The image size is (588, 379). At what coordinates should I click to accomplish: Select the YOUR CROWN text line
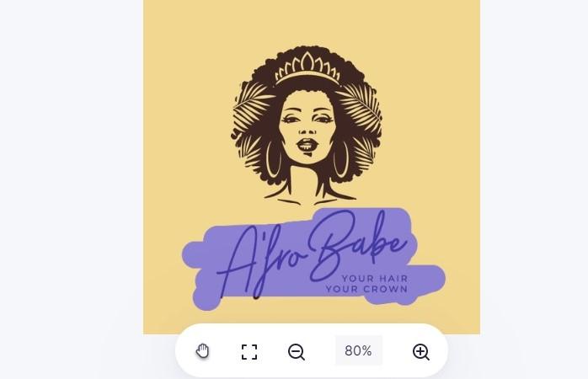(x=366, y=289)
